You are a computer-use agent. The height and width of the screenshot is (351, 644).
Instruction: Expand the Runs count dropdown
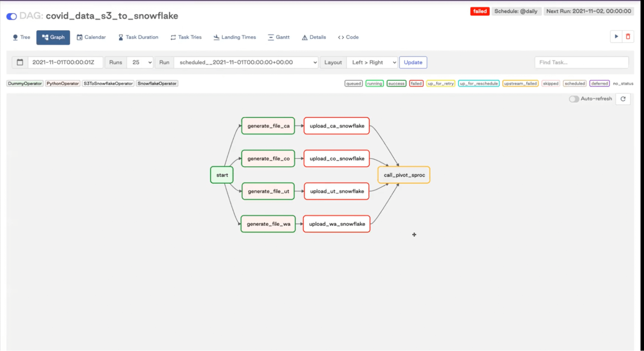[140, 62]
